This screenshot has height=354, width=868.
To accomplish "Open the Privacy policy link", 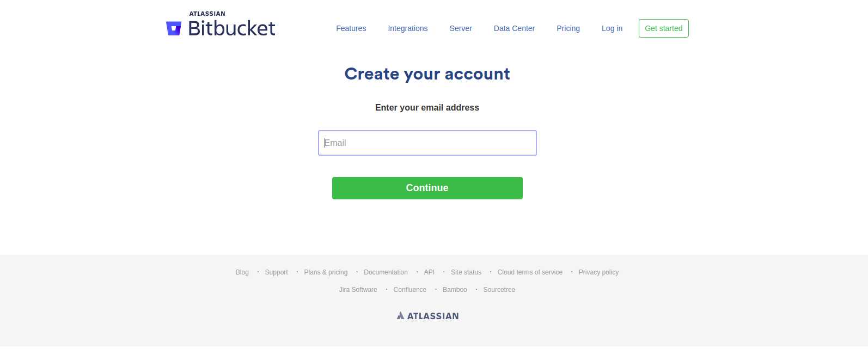I will [x=598, y=272].
